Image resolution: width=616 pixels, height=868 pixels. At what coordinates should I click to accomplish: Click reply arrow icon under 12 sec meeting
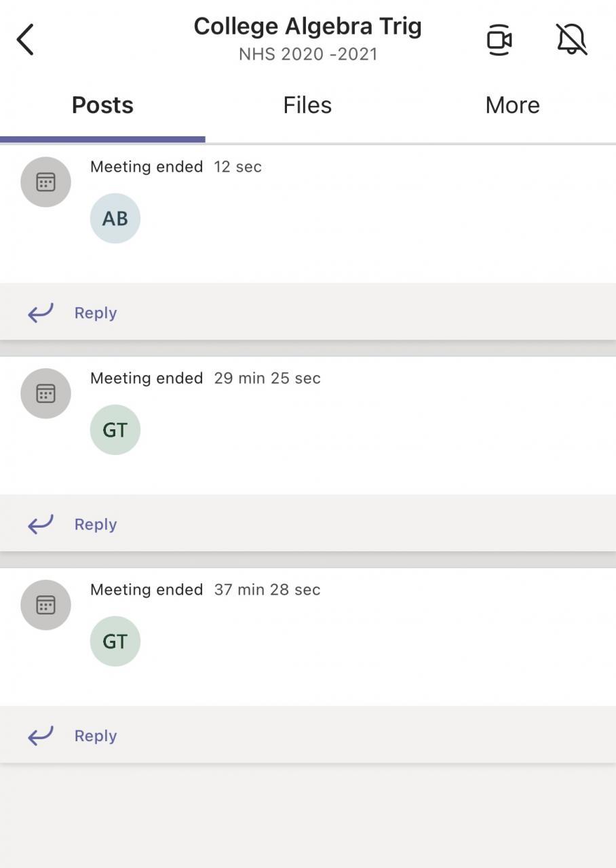[41, 313]
